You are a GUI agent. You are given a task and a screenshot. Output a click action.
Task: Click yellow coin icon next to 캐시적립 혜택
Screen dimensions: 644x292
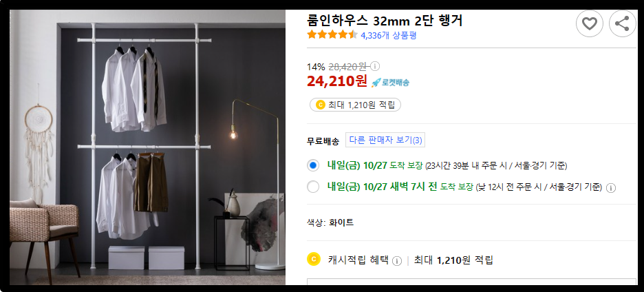tap(313, 259)
